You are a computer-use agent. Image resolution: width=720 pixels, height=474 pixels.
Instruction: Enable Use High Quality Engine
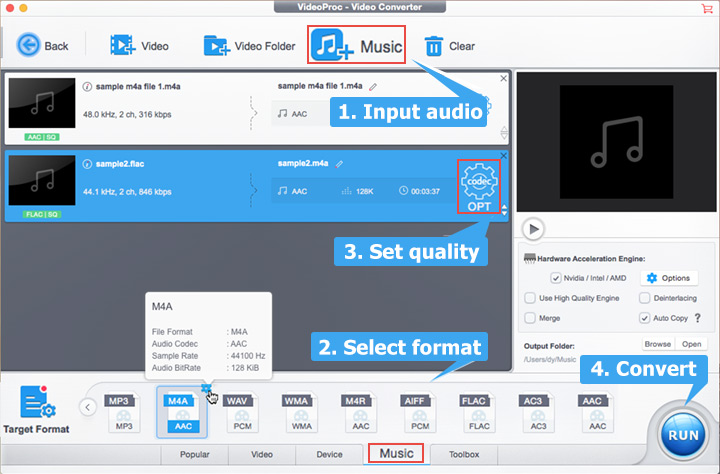click(530, 298)
